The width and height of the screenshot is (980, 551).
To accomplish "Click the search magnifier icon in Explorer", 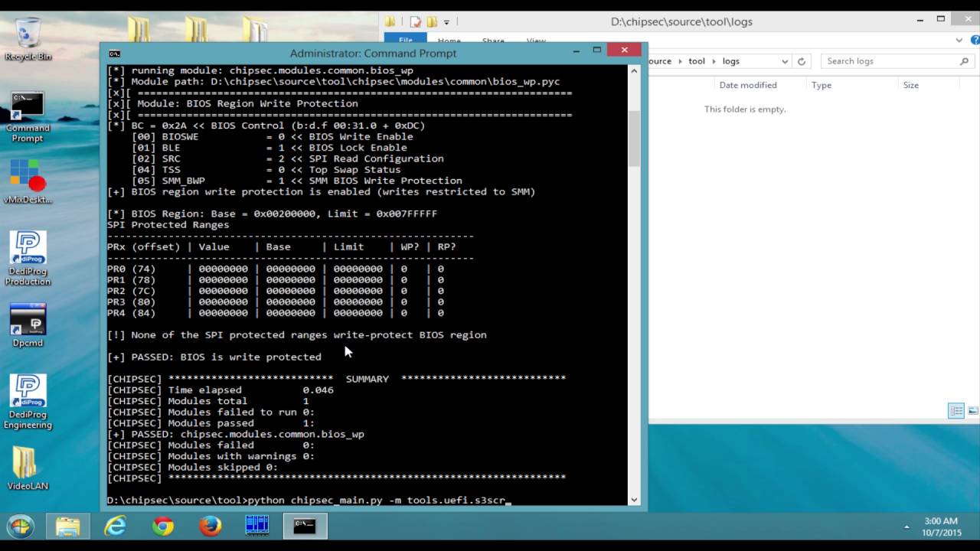I will (x=964, y=61).
